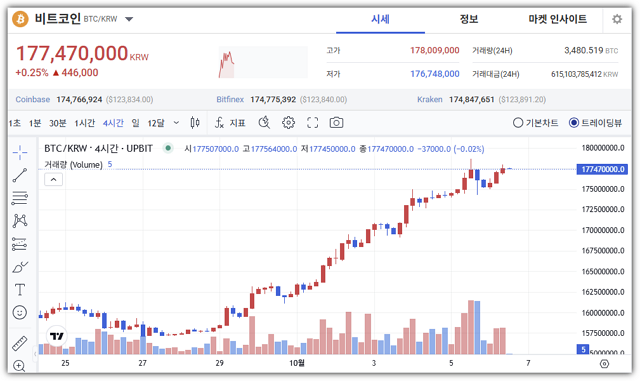Click Coinbase price reference
The height and width of the screenshot is (381, 640).
84,100
